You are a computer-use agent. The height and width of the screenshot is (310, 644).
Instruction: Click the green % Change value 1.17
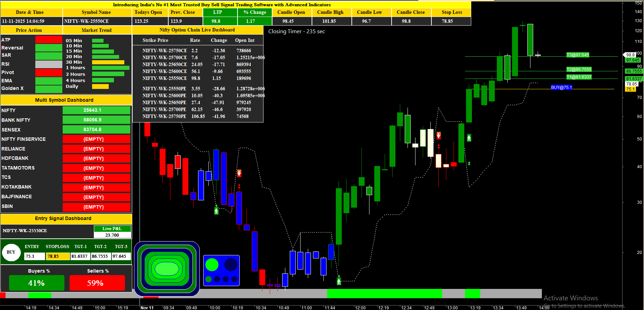[x=255, y=21]
